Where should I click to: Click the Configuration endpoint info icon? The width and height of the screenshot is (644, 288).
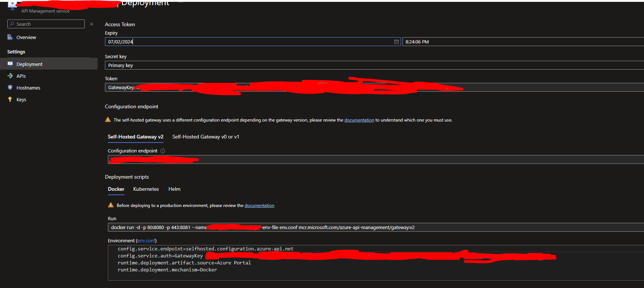pos(163,151)
